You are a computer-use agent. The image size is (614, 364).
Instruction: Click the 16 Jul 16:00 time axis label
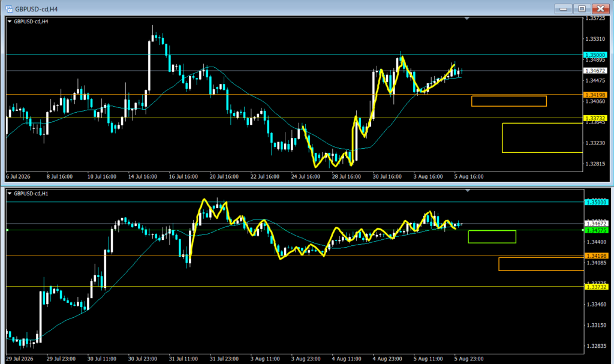183,177
